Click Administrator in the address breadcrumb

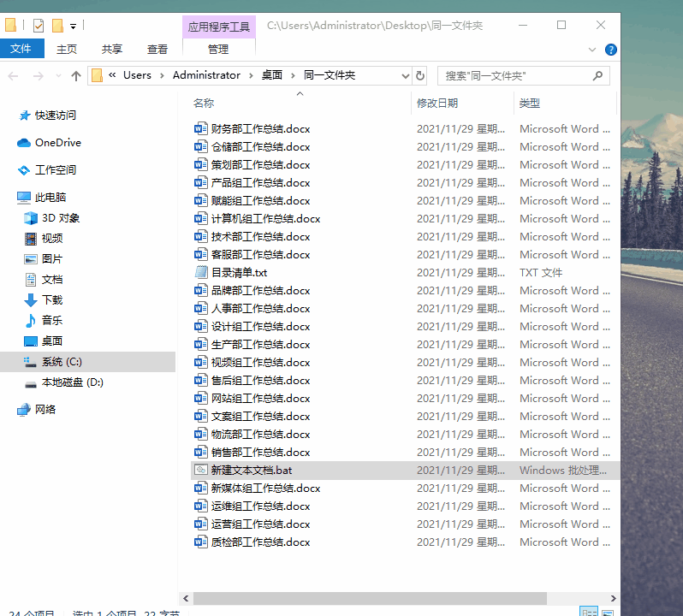tap(206, 75)
